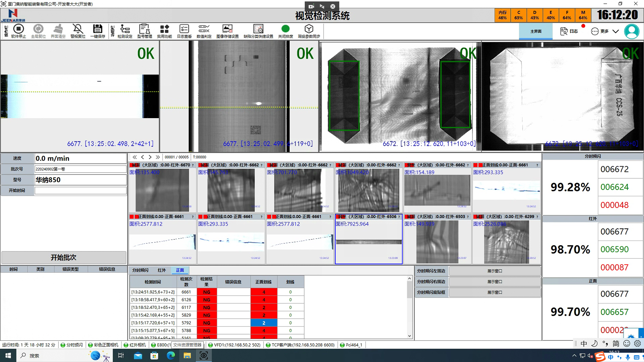644x362 pixels.
Task: Select table row with 检测次数 5792
Action: tap(217, 322)
